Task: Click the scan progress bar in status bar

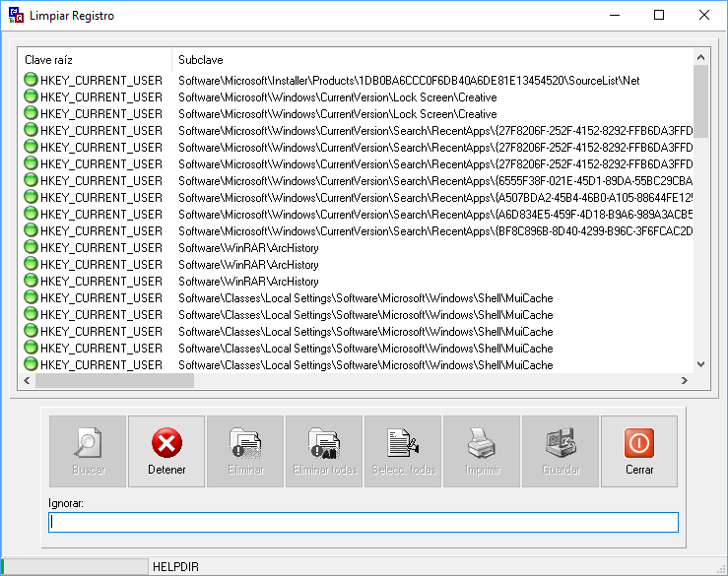Action: click(x=74, y=567)
